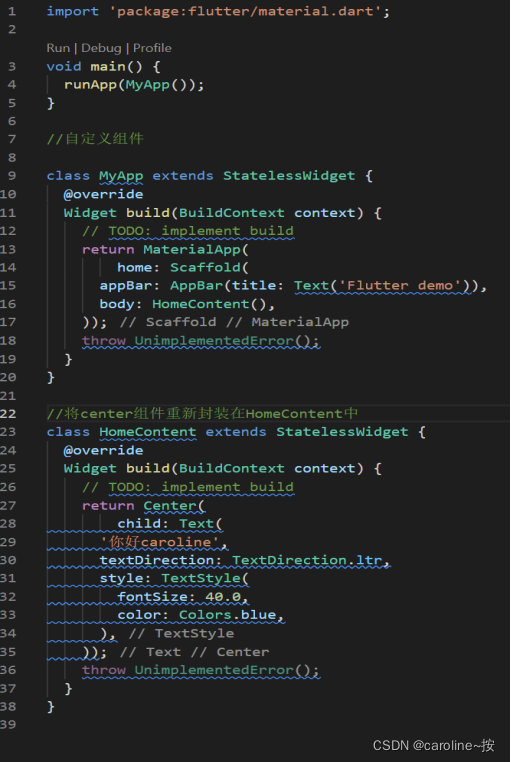
Task: Click the '你好caroline' string
Action: (x=161, y=542)
